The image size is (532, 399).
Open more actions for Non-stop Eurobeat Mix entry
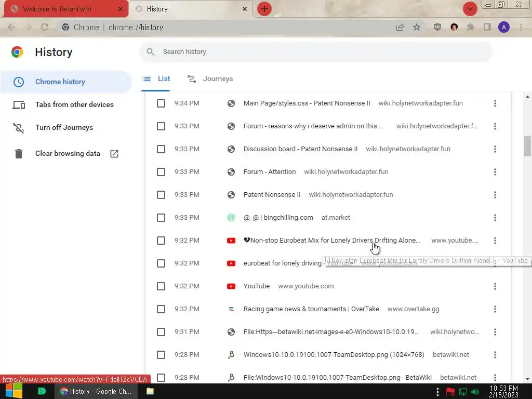[x=495, y=241]
